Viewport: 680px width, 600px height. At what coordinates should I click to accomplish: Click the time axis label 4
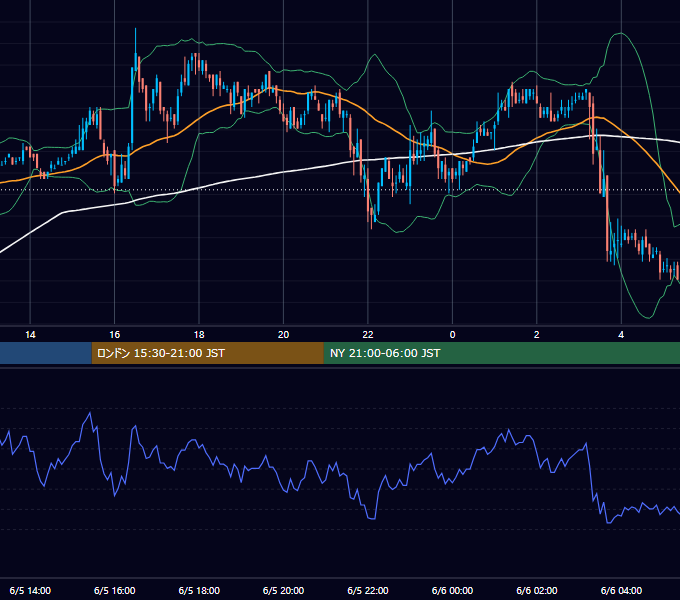621,335
